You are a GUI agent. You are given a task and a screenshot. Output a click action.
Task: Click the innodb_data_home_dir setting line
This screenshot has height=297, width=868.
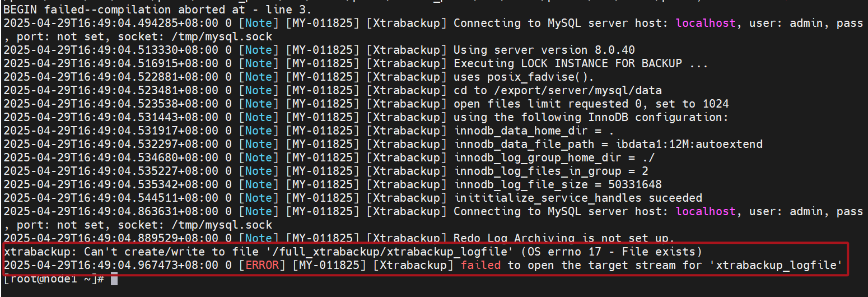point(540,131)
